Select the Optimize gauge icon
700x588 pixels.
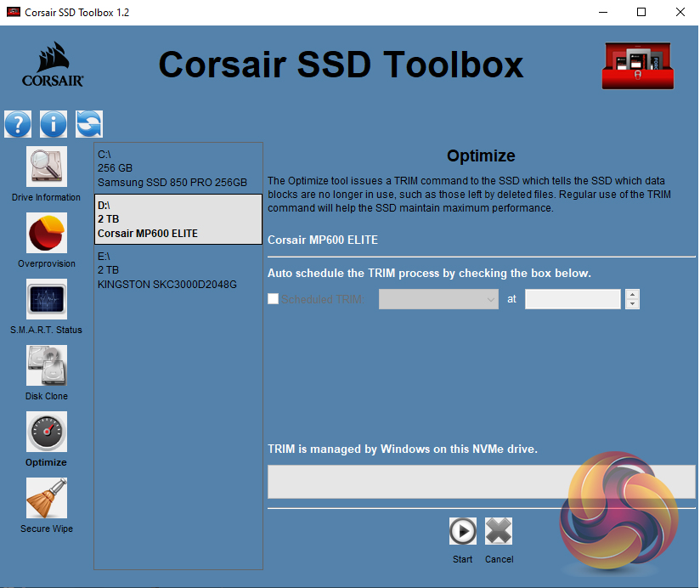[46, 432]
